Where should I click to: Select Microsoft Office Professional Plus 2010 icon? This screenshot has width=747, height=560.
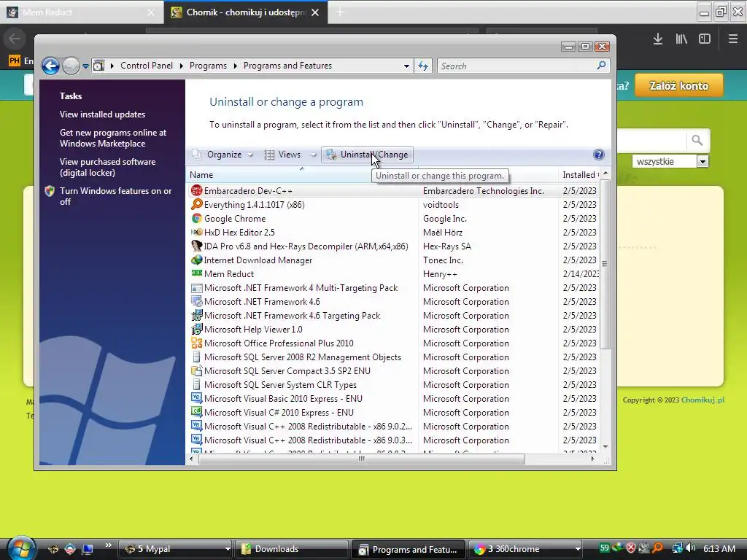pyautogui.click(x=196, y=343)
